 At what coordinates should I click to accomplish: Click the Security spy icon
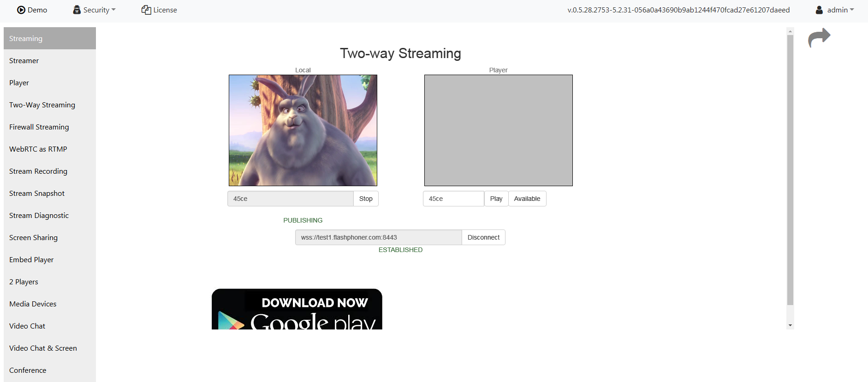77,10
